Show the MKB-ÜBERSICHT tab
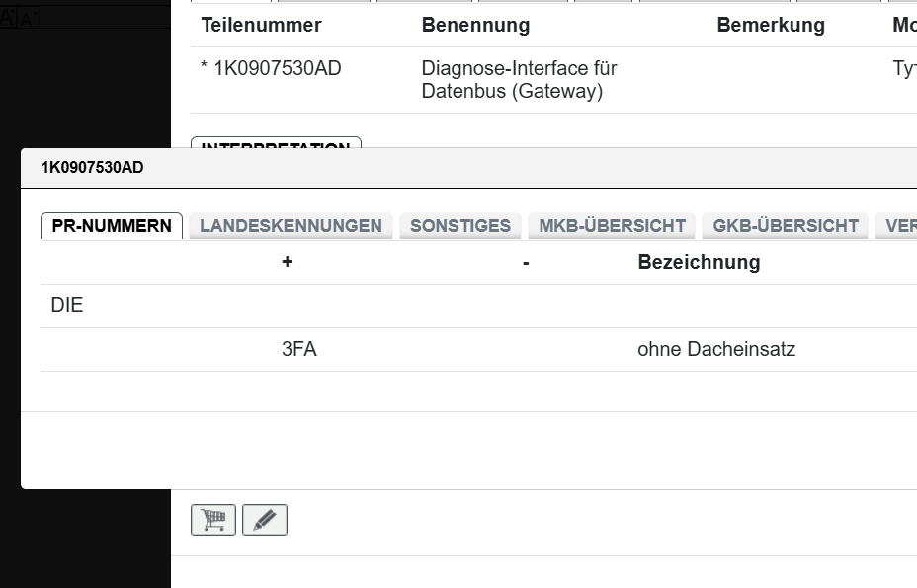The height and width of the screenshot is (588, 917). pyautogui.click(x=612, y=226)
